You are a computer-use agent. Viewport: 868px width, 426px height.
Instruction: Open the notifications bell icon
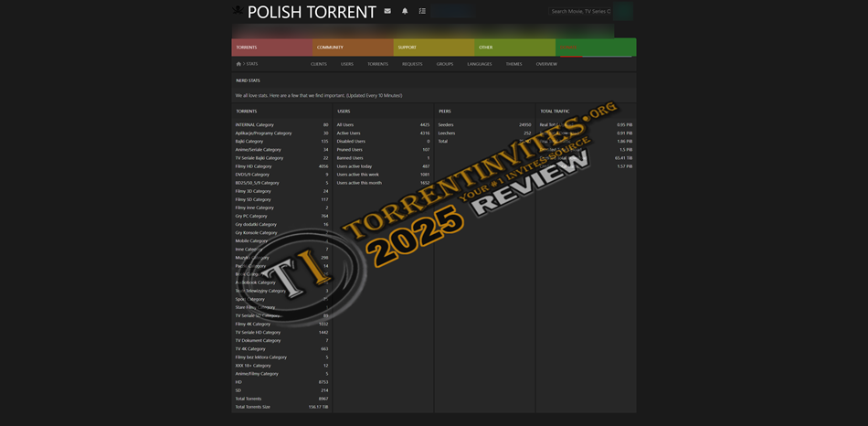coord(405,11)
